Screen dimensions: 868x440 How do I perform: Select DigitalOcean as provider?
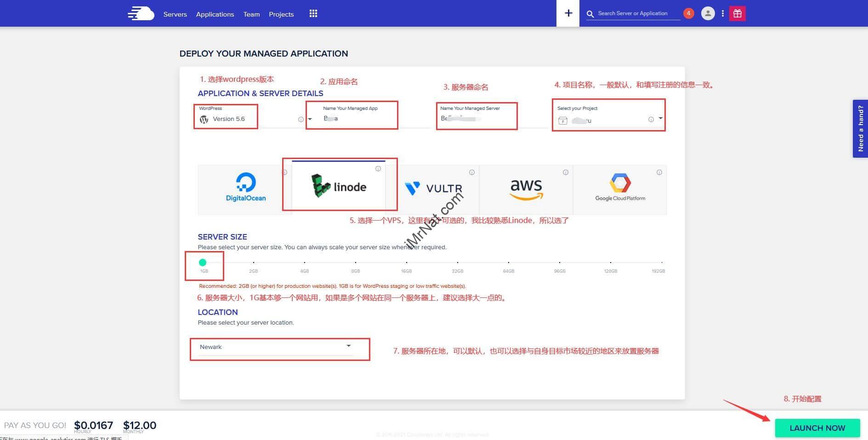click(x=245, y=189)
